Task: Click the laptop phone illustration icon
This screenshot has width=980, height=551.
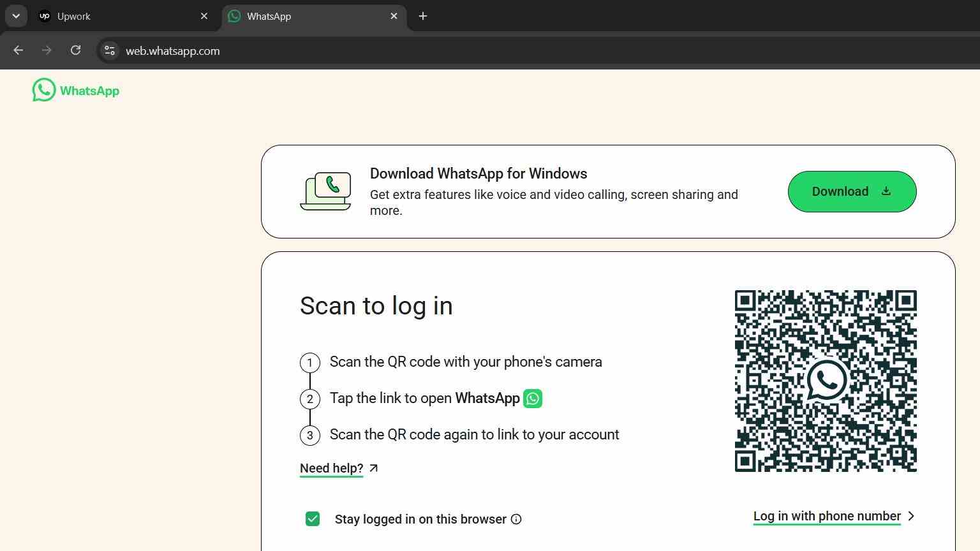Action: (x=325, y=191)
